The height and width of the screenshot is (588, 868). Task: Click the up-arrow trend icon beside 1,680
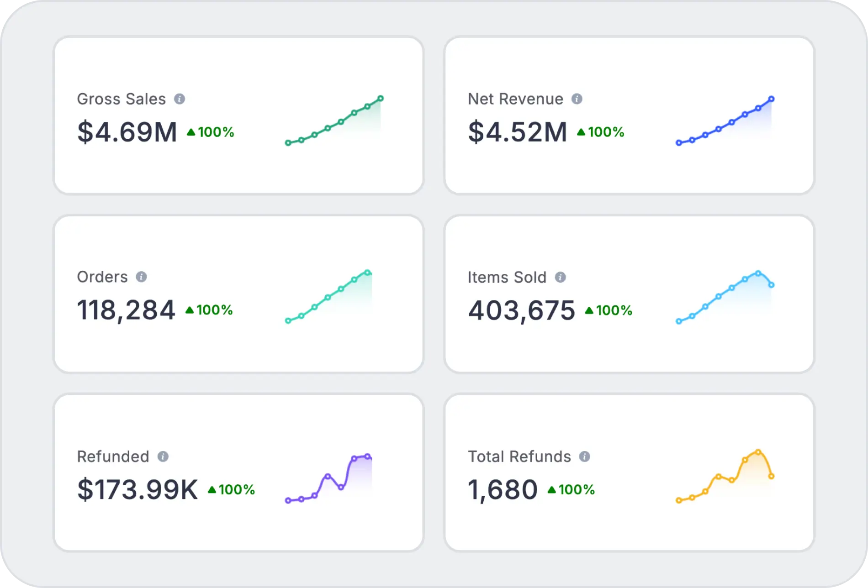(552, 490)
